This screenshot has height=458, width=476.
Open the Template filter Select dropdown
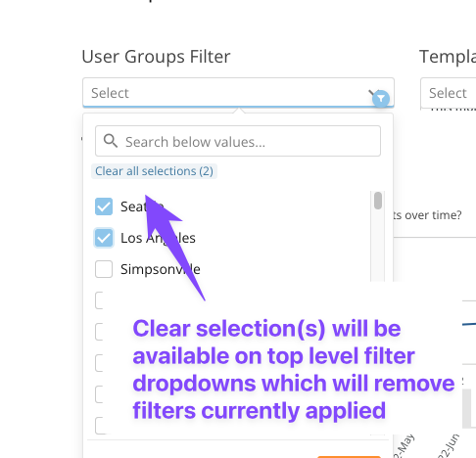449,93
